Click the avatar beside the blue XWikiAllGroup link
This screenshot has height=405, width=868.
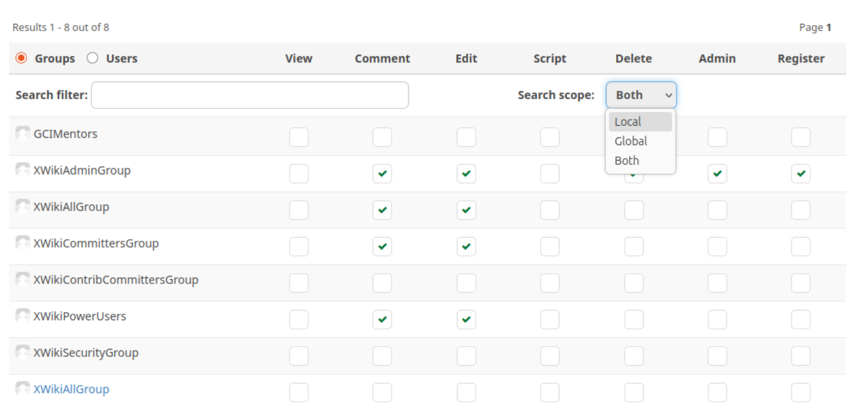pyautogui.click(x=23, y=389)
